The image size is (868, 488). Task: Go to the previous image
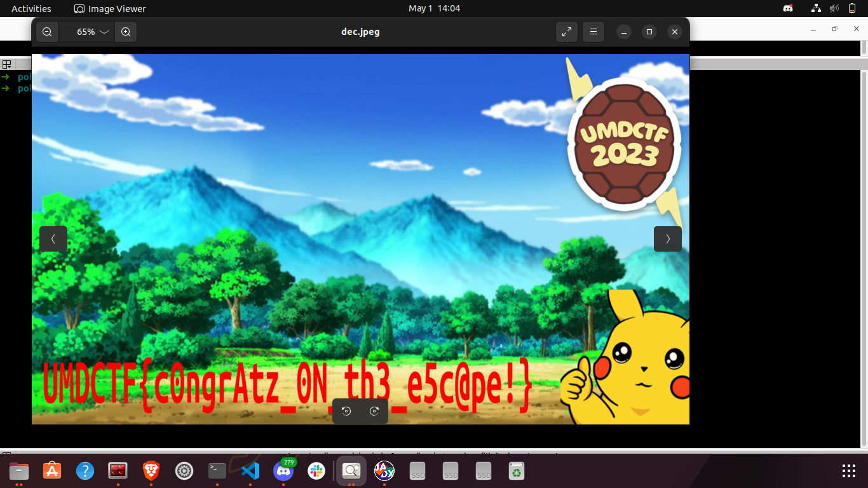[x=53, y=239]
